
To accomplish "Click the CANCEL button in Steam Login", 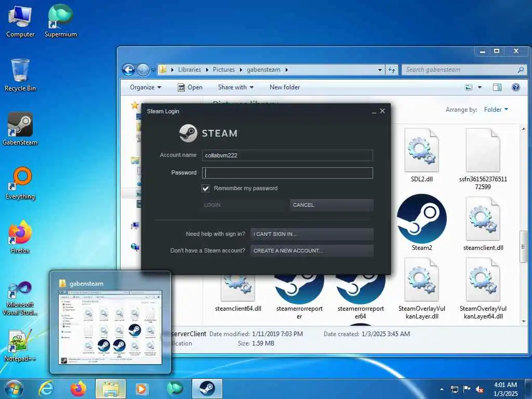I will tap(331, 205).
